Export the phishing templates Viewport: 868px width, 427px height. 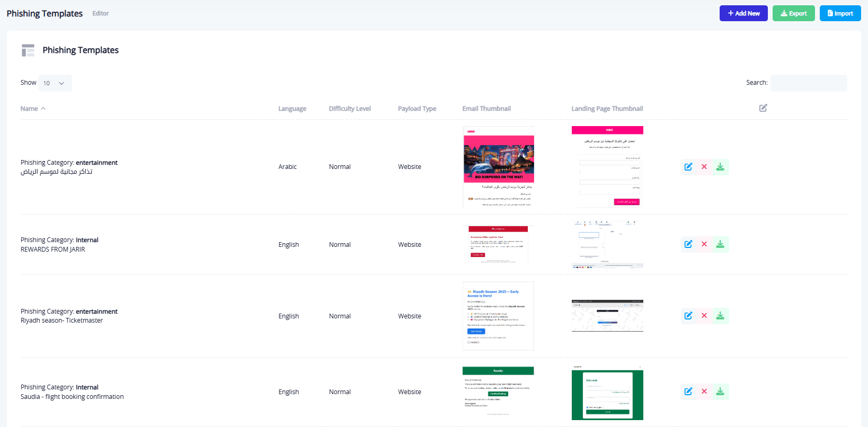tap(793, 13)
